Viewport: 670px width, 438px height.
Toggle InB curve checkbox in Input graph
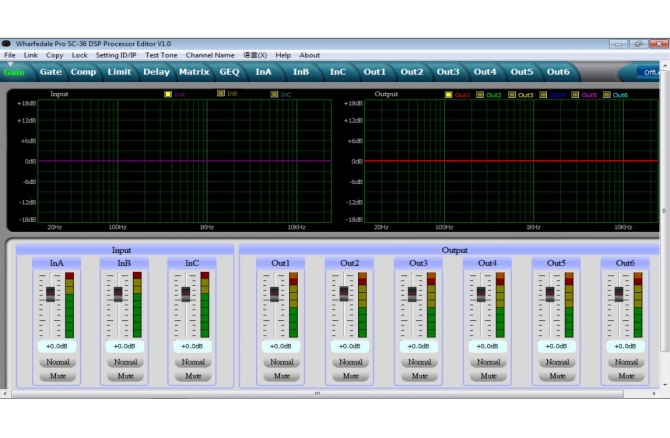tap(221, 93)
